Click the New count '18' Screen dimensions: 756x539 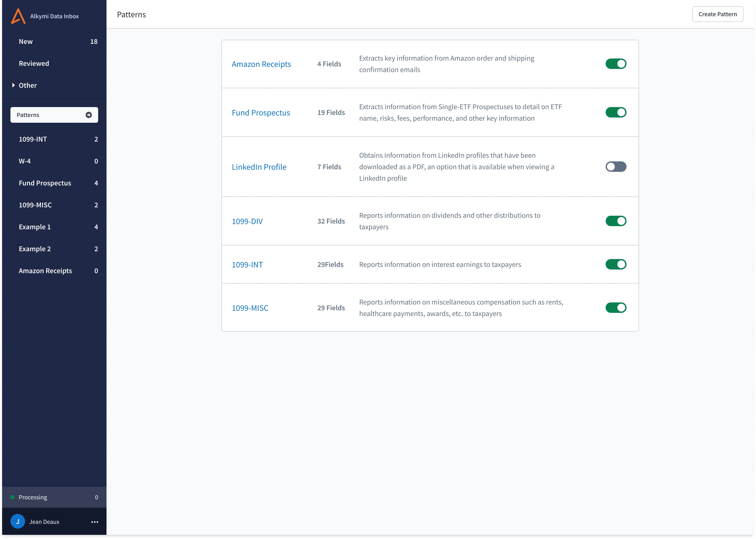click(x=94, y=42)
